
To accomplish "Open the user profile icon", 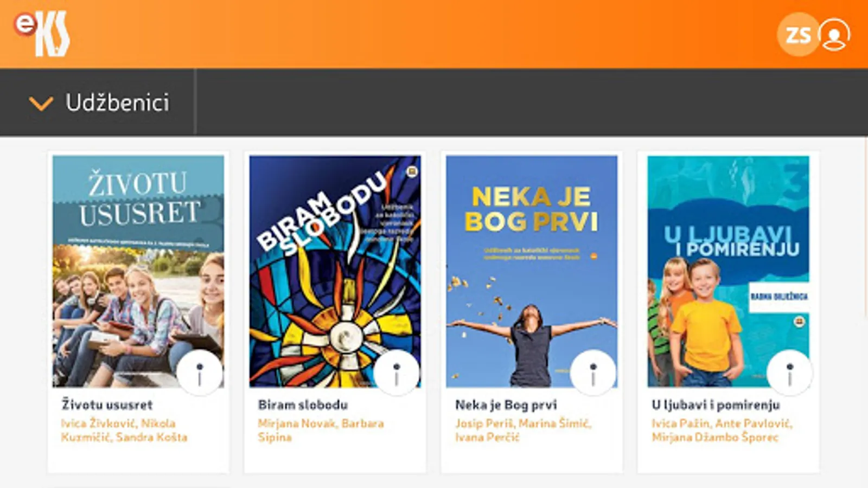I will tap(834, 35).
